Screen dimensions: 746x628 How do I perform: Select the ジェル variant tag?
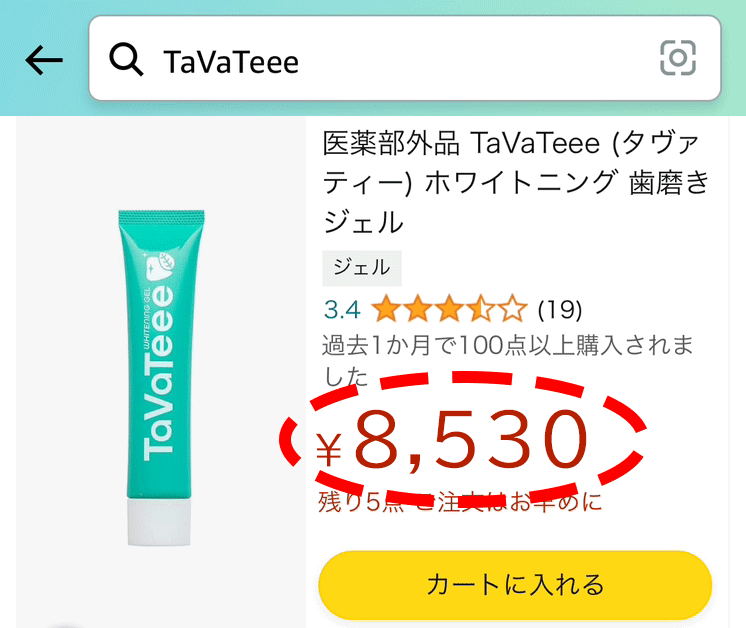362,268
